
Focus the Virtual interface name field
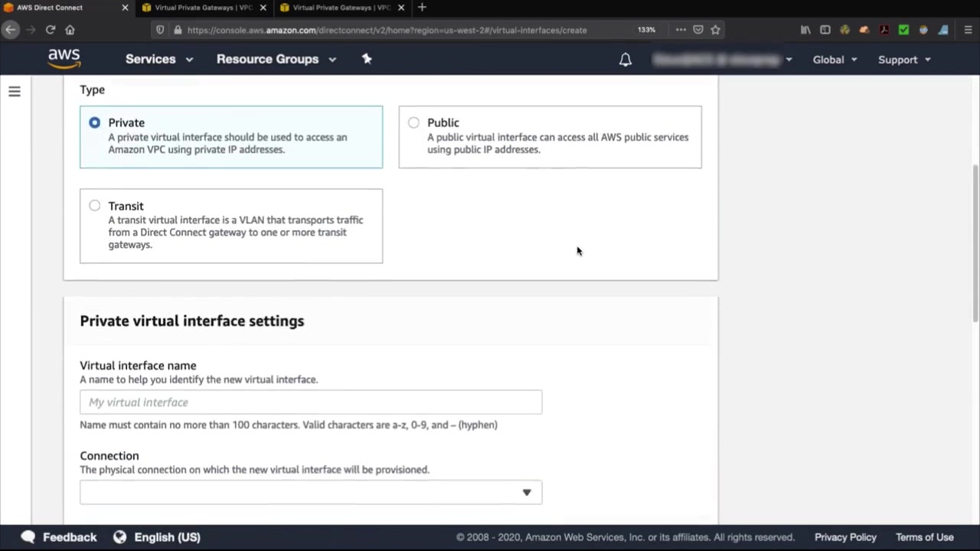click(x=311, y=402)
